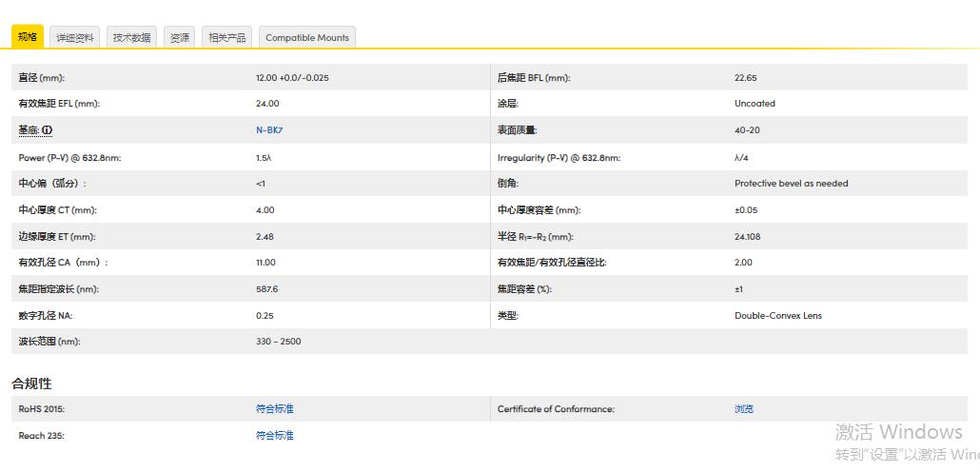
Task: Click the Reach 235 label
Action: [x=41, y=435]
